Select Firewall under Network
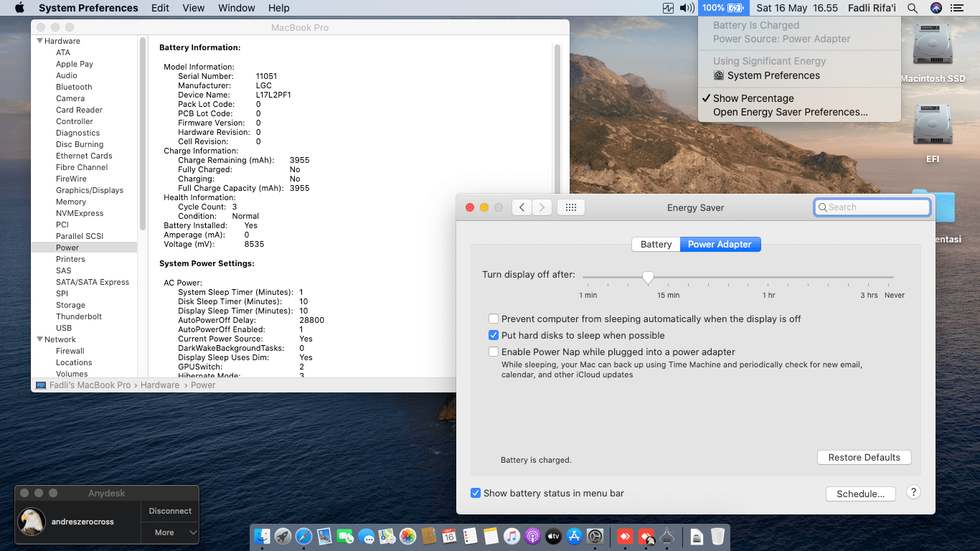The image size is (980, 551). (x=70, y=351)
